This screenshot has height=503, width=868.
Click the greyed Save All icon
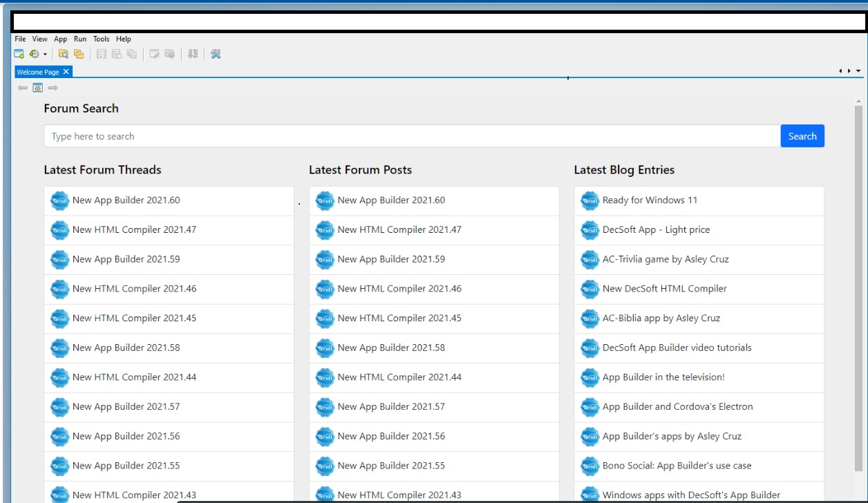[131, 54]
